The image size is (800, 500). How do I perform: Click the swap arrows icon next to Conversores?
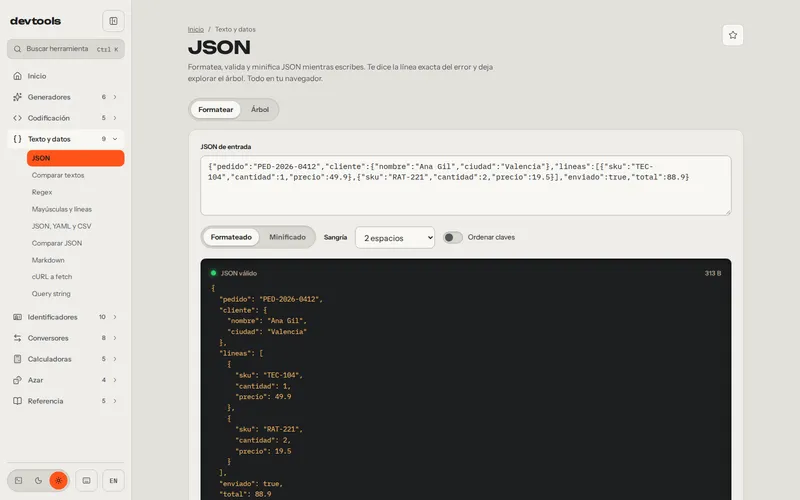(x=17, y=338)
